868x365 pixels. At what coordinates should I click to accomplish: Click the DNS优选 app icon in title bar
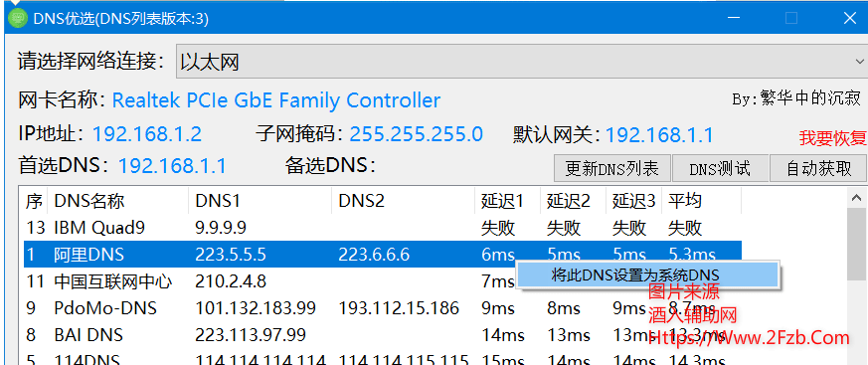click(x=18, y=18)
